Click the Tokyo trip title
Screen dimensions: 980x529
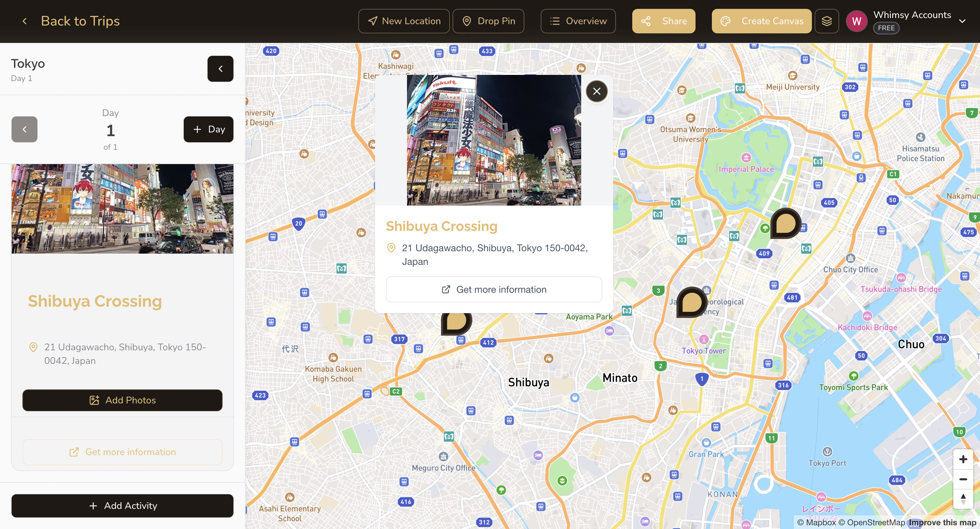[x=28, y=64]
